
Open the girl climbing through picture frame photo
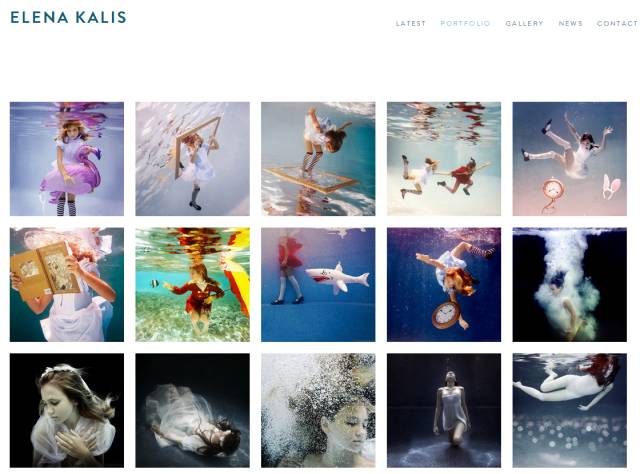[x=193, y=159]
